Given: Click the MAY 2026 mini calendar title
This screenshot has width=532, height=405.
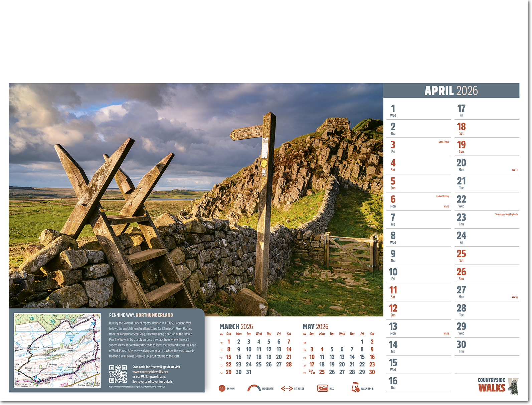Looking at the screenshot, I should (x=316, y=326).
